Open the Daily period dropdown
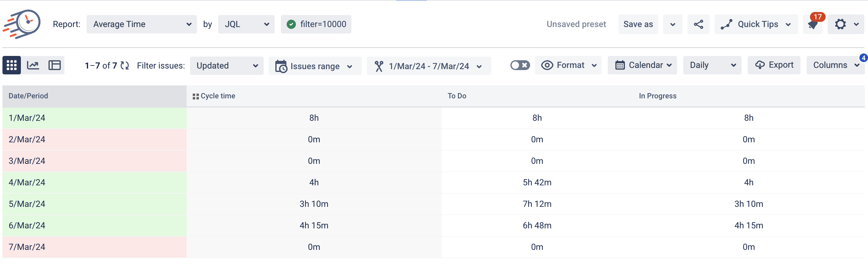Screen dimensions: 868x268 point(712,65)
